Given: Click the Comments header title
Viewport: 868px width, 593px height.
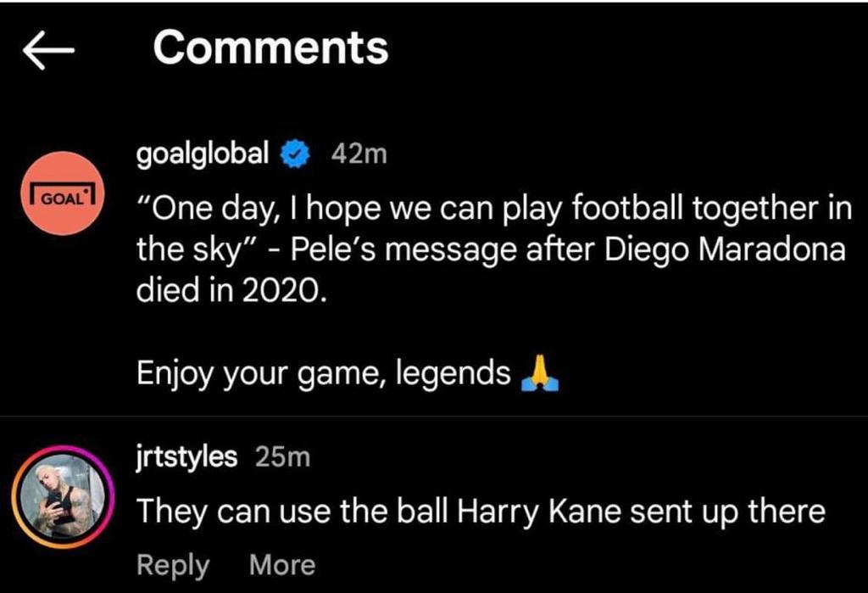Looking at the screenshot, I should click(x=270, y=48).
